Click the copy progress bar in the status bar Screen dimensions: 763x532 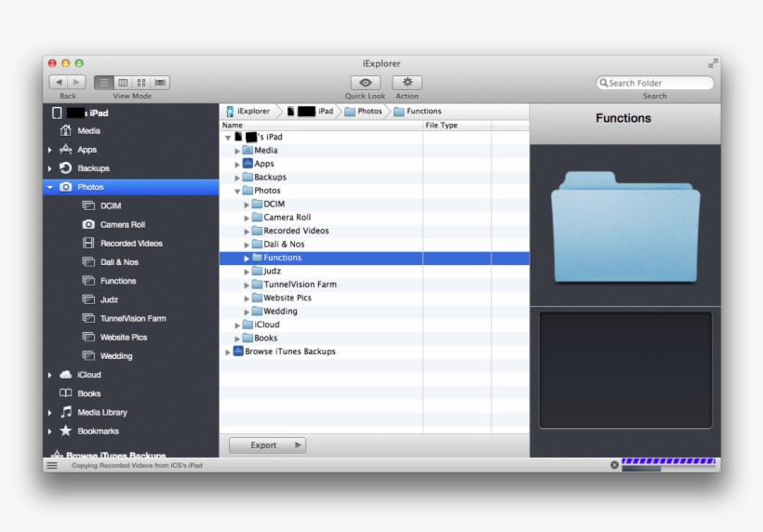click(668, 461)
